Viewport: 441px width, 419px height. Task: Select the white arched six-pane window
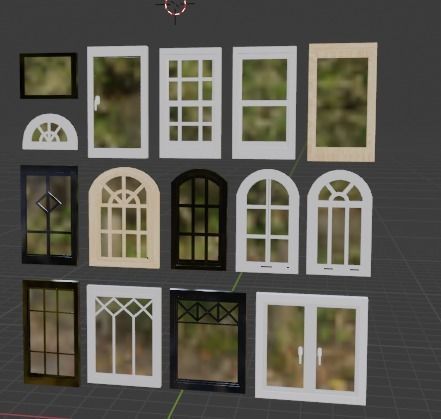point(267,222)
